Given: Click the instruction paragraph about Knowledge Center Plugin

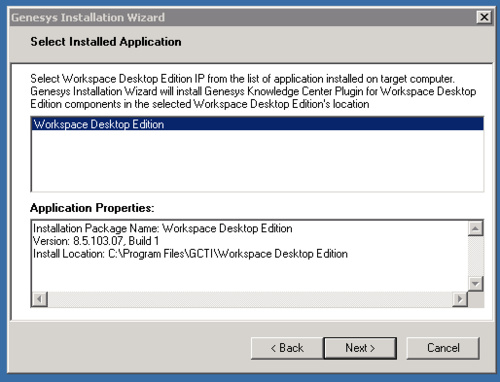Looking at the screenshot, I should [x=253, y=91].
